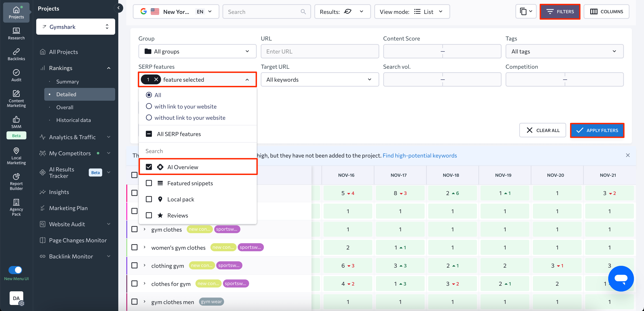Toggle the New Menu UI switch

click(15, 270)
